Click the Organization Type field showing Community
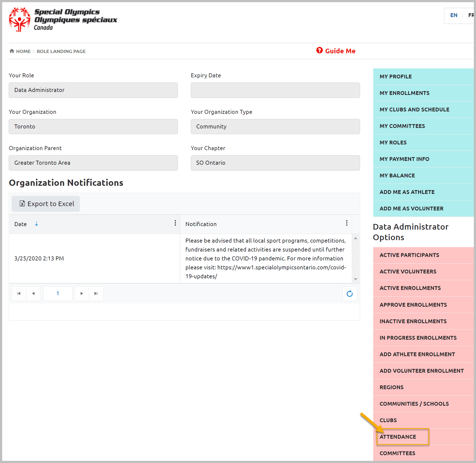 pos(275,127)
